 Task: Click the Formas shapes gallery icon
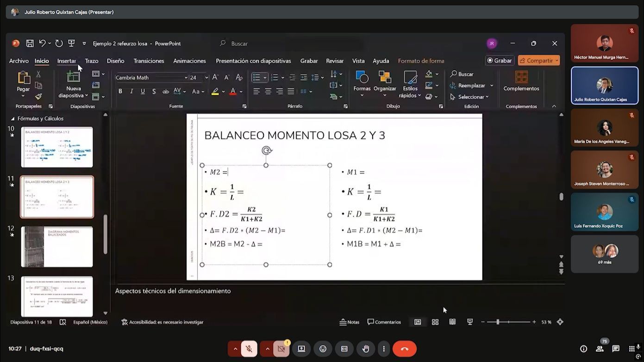click(x=362, y=77)
